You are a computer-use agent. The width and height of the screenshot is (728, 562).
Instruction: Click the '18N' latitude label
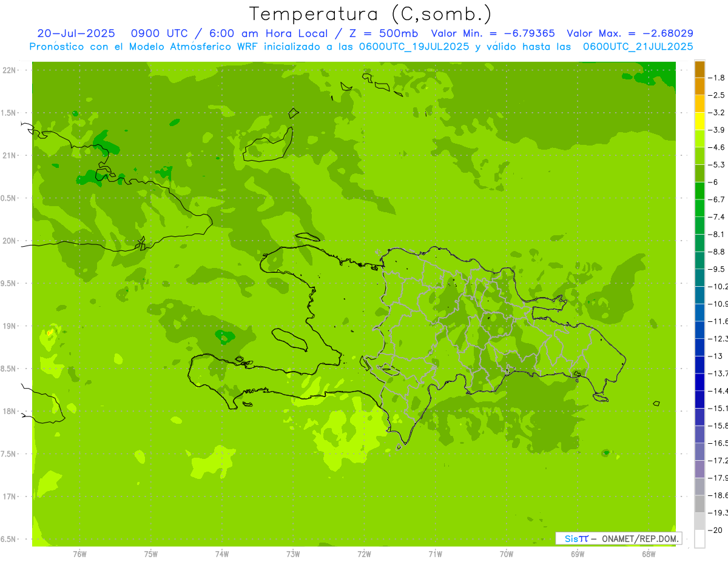(9, 411)
